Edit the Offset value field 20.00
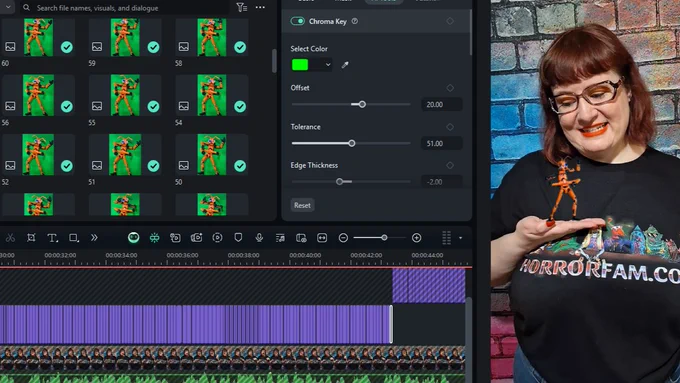This screenshot has width=680, height=383. pyautogui.click(x=441, y=105)
